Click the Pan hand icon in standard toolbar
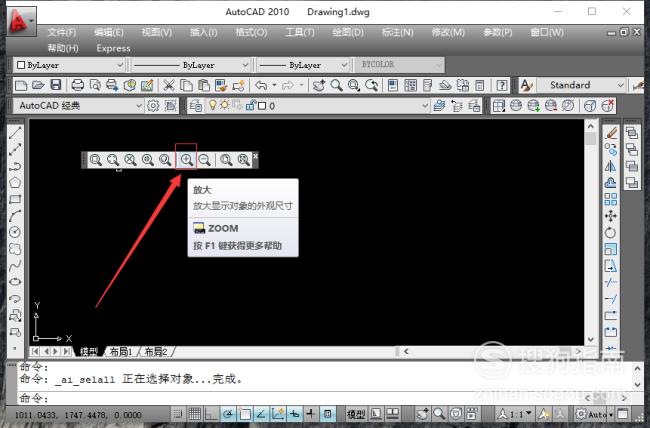 tap(319, 85)
